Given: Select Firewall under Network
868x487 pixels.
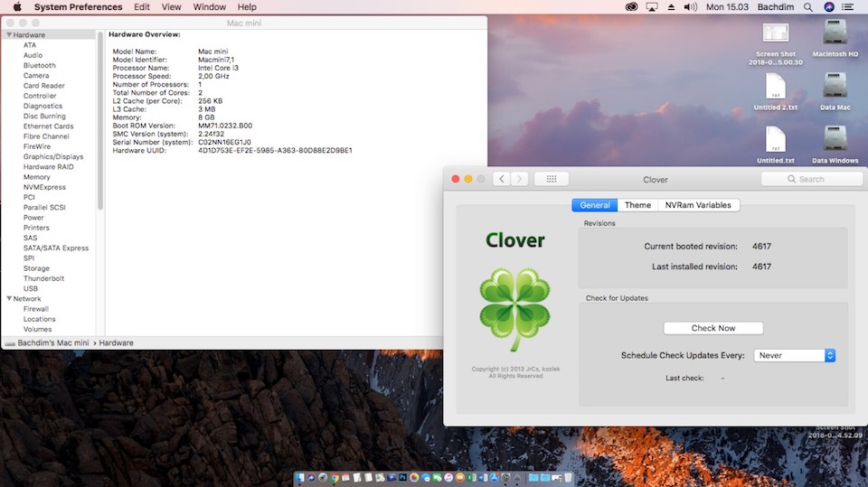Looking at the screenshot, I should pyautogui.click(x=36, y=309).
